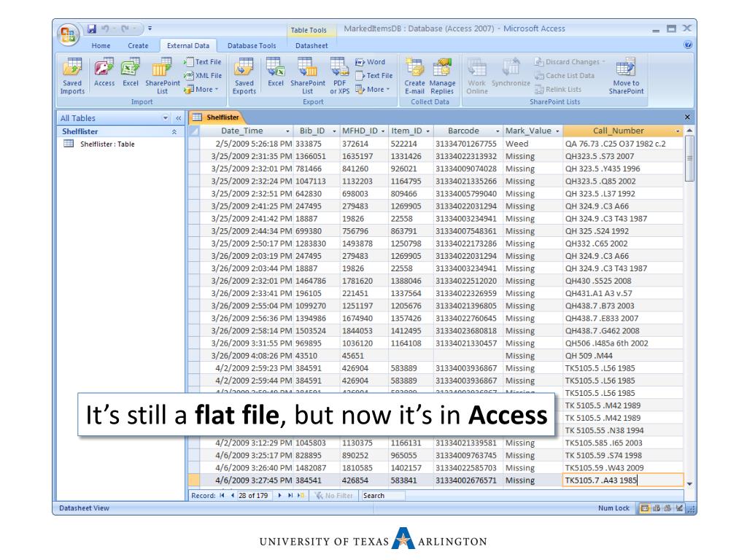Open the Call_Number column filter dropdown
Screen dimensions: 747x560
(x=678, y=131)
